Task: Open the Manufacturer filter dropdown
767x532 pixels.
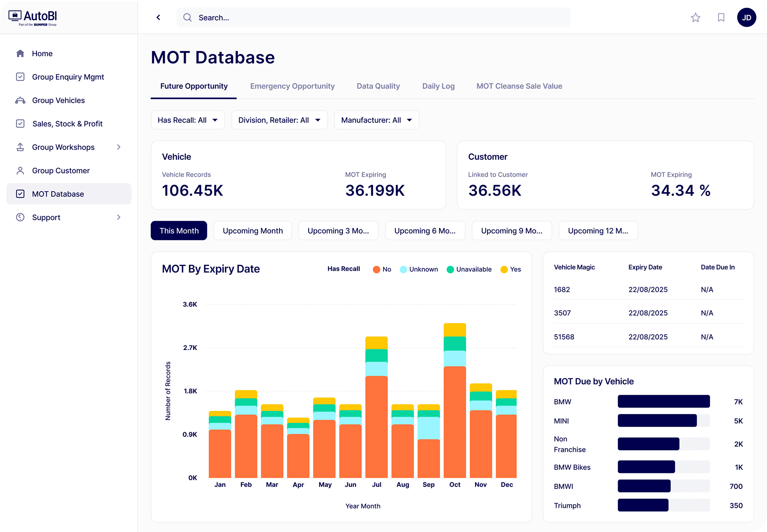Action: (x=376, y=120)
